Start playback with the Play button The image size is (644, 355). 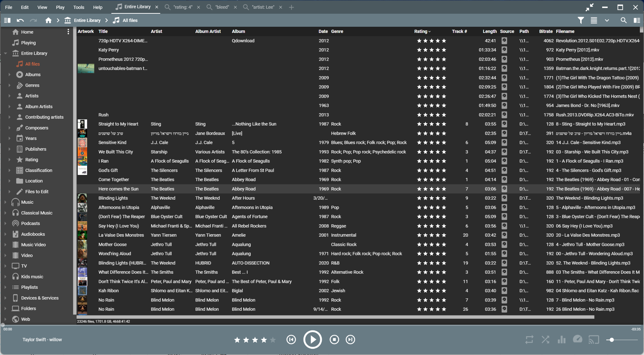312,340
